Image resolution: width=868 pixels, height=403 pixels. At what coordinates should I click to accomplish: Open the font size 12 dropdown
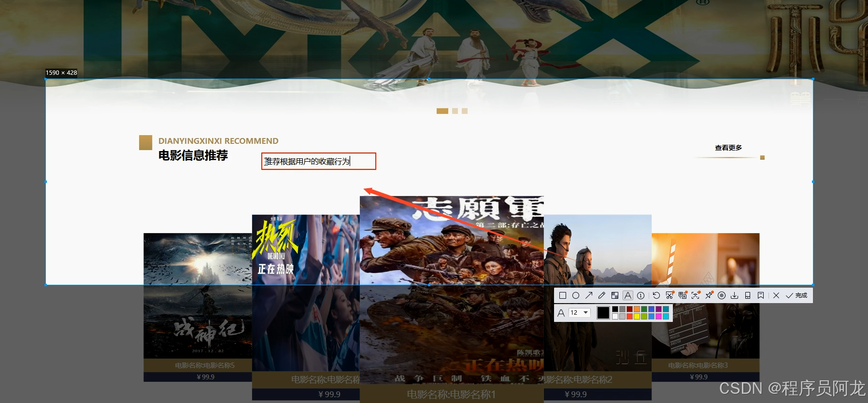click(580, 313)
